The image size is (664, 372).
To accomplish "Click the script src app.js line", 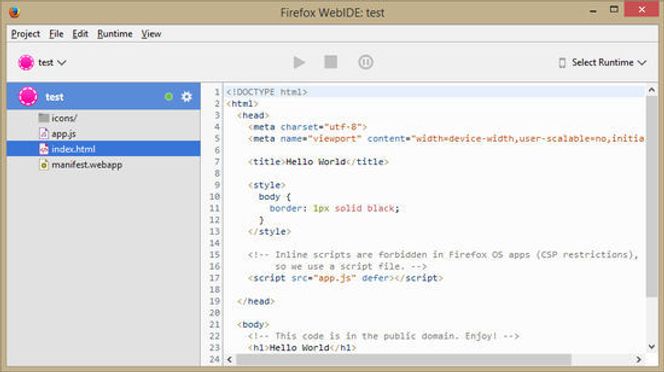I will pyautogui.click(x=346, y=278).
